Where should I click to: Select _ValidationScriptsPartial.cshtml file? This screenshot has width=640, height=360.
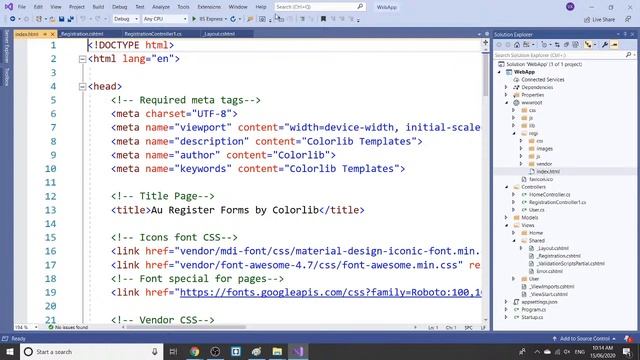570,263
